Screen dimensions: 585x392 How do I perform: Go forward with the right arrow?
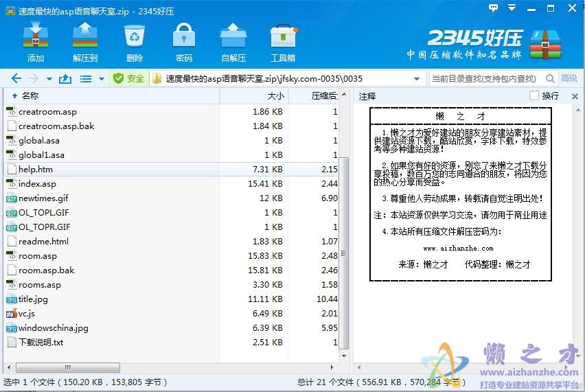[x=34, y=78]
